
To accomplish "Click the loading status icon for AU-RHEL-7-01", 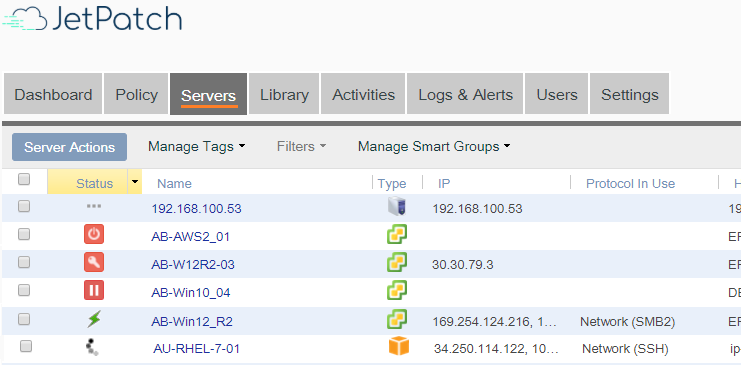I will click(92, 348).
